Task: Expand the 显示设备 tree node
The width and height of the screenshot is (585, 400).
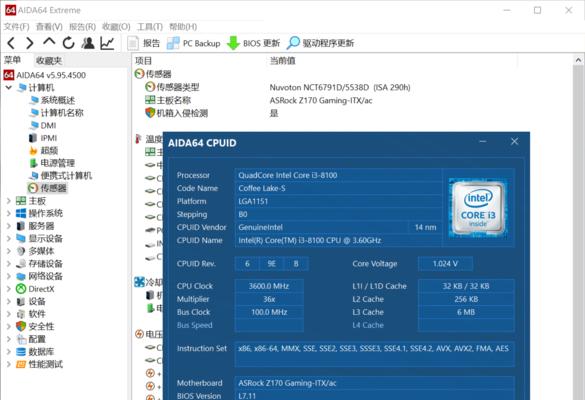Action: point(9,238)
